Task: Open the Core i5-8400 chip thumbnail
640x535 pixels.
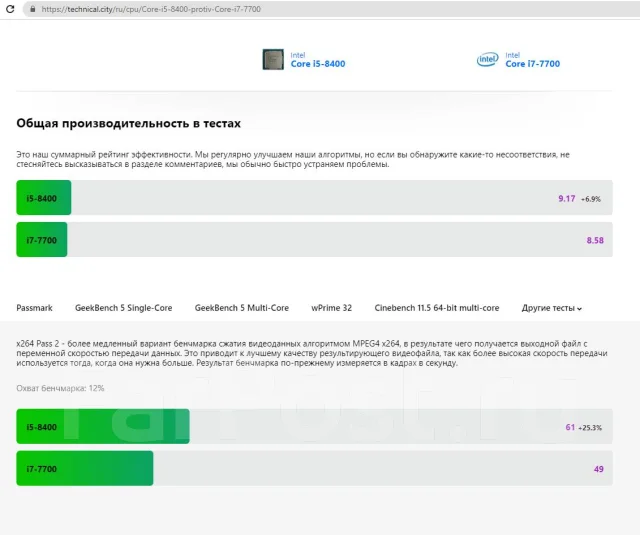Action: 273,60
